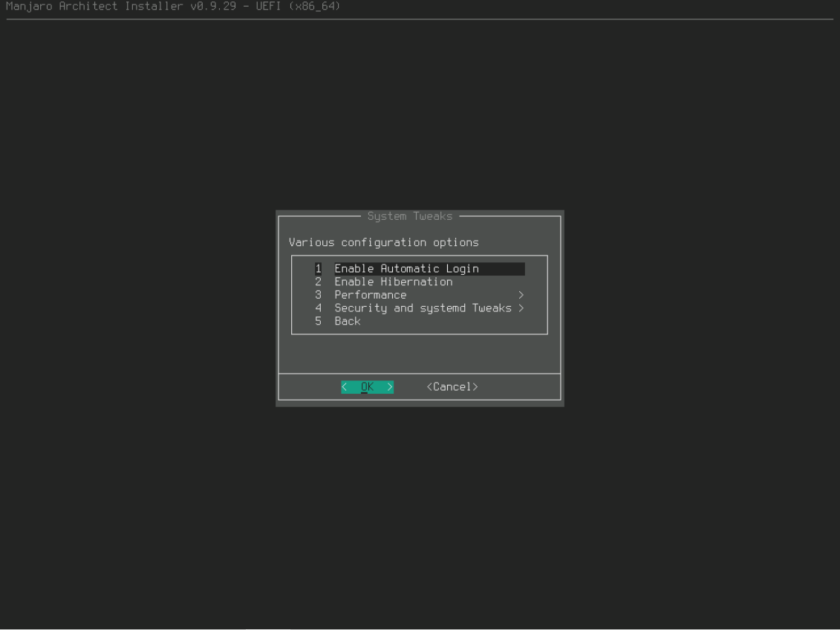Expand Performance using its right arrow
This screenshot has height=630, width=840.
pos(521,295)
